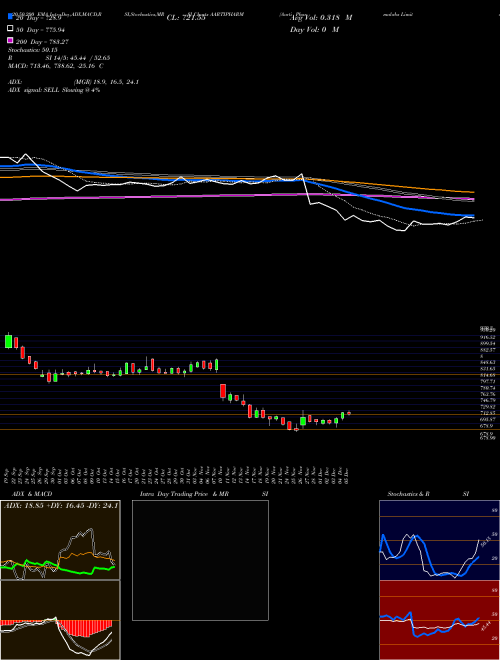Open the ADX indicator chart panel
Image resolution: width=500 pixels, height=660 pixels.
60,540
